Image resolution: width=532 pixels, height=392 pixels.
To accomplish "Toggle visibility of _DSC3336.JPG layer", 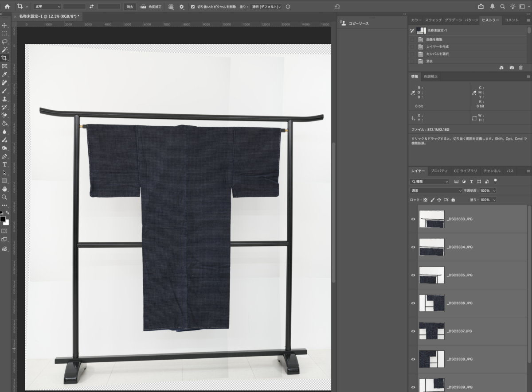I will [x=413, y=303].
